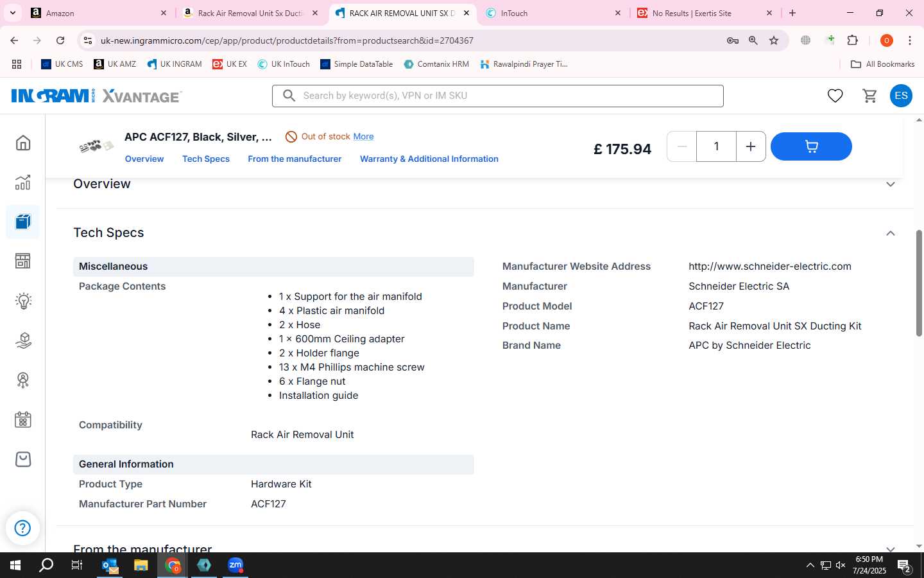
Task: Open the shopping cart header icon
Action: 869,96
